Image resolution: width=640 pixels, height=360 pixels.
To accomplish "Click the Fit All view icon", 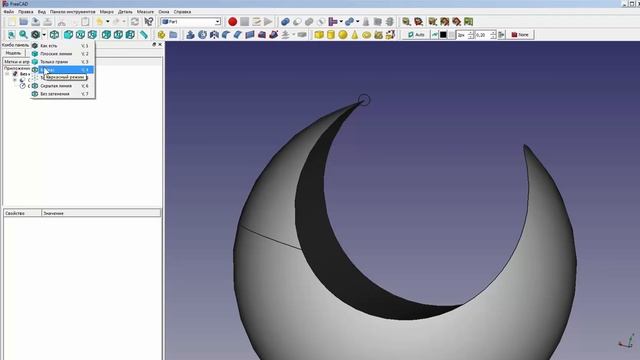I will 11,35.
